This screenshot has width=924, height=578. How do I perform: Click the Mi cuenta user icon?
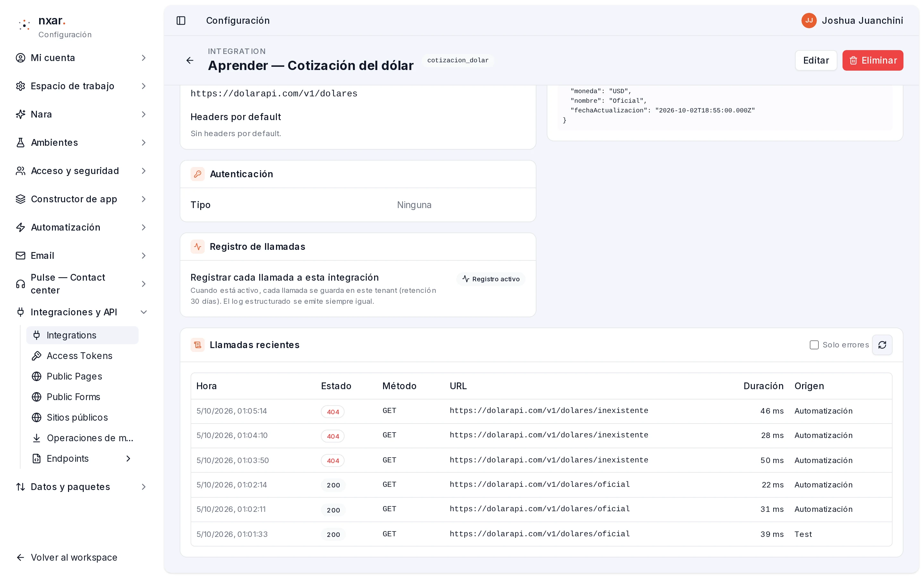tap(21, 58)
